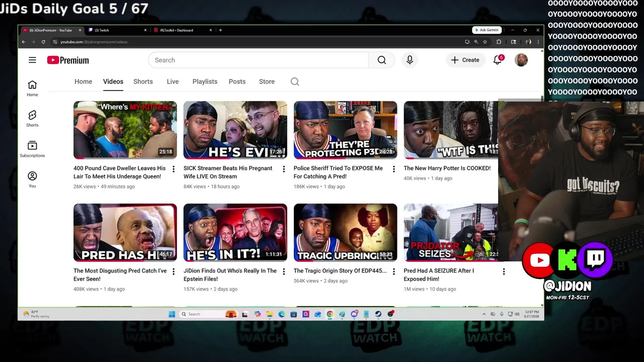Screen dimensions: 644x362
Task: Click the YouTube search input field
Action: point(259,60)
